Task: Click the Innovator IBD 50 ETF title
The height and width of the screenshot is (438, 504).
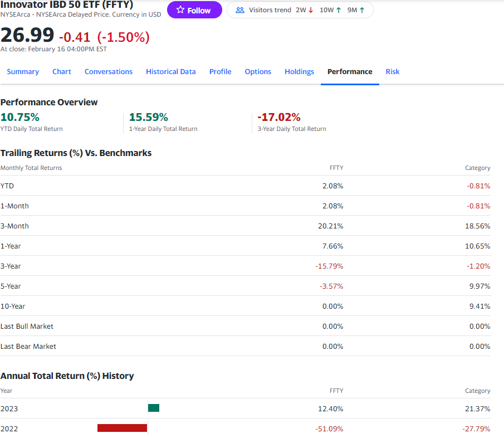Action: (x=66, y=4)
